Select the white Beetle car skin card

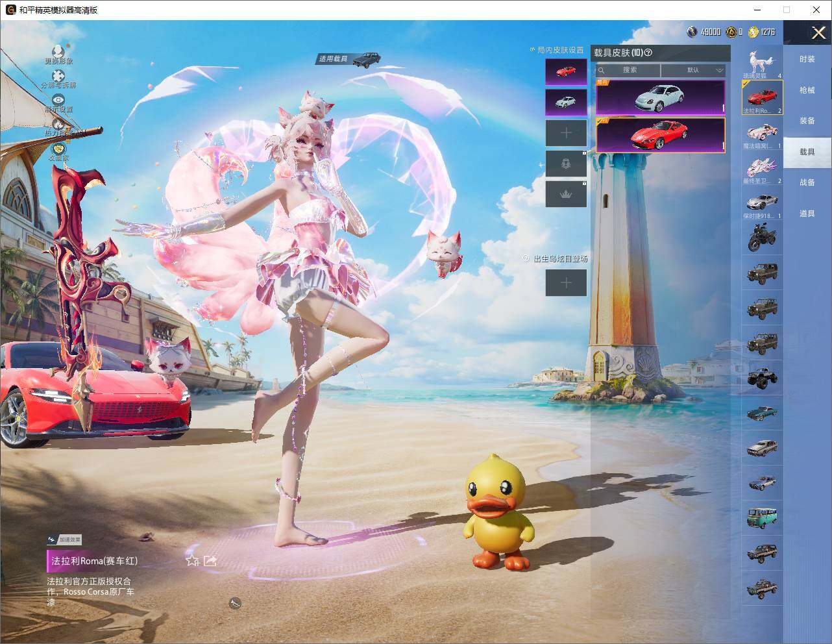pyautogui.click(x=660, y=97)
